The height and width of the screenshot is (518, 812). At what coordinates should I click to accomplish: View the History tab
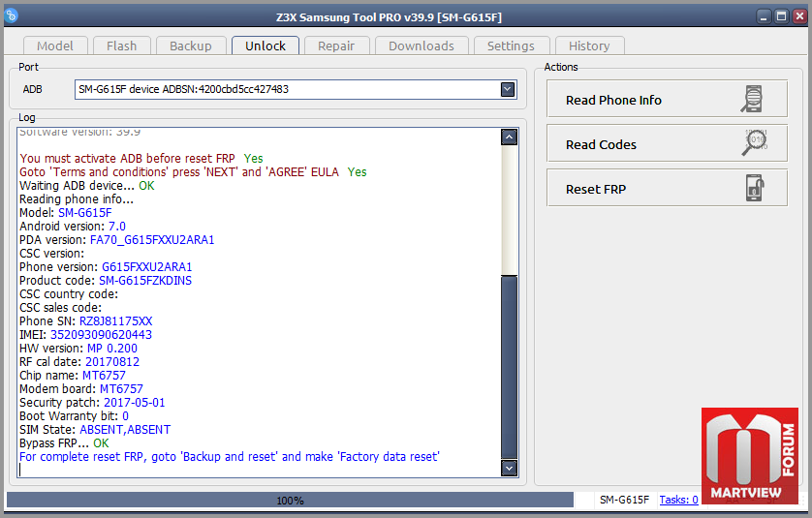pos(589,46)
